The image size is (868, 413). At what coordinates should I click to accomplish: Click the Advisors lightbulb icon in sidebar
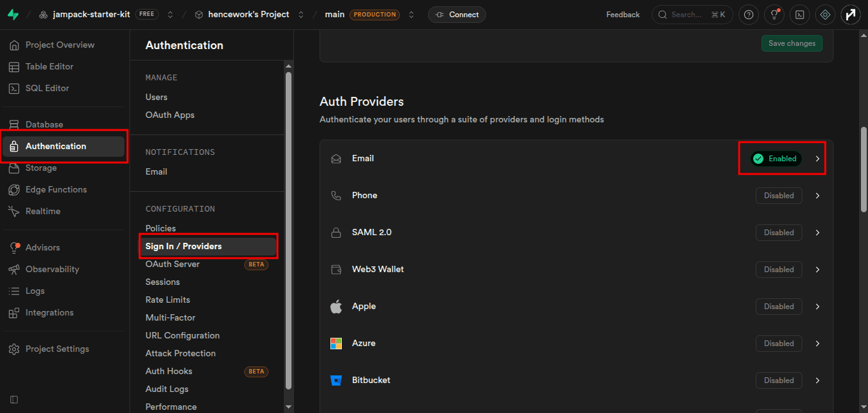tap(14, 248)
